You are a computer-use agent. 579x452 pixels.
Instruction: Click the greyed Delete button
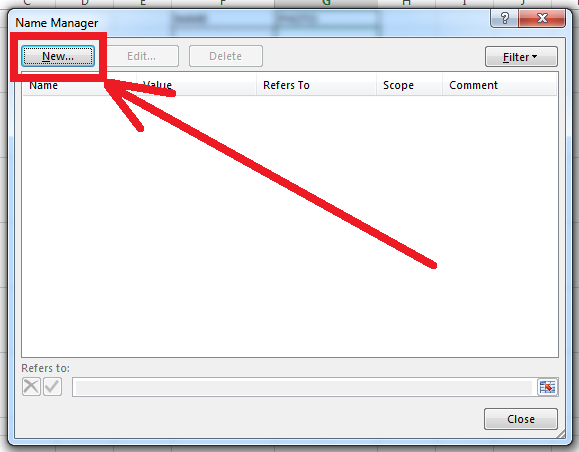(226, 56)
